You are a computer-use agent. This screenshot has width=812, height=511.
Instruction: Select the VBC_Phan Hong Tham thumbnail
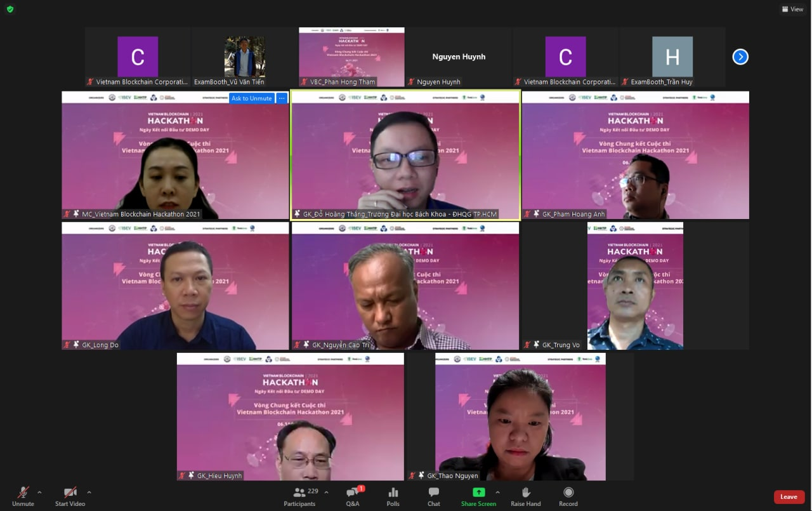coord(351,57)
